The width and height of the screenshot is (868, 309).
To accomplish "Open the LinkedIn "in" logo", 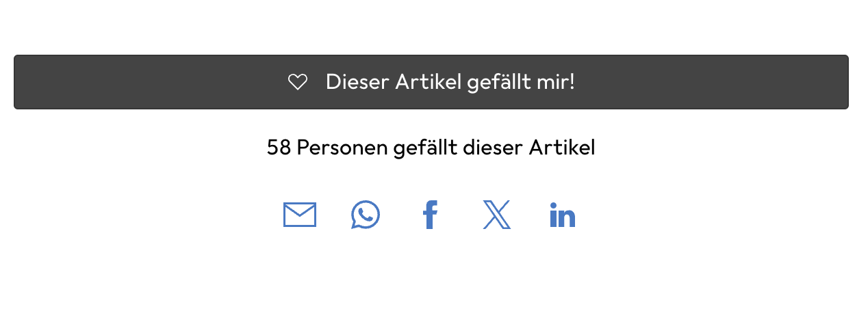I will click(x=562, y=215).
